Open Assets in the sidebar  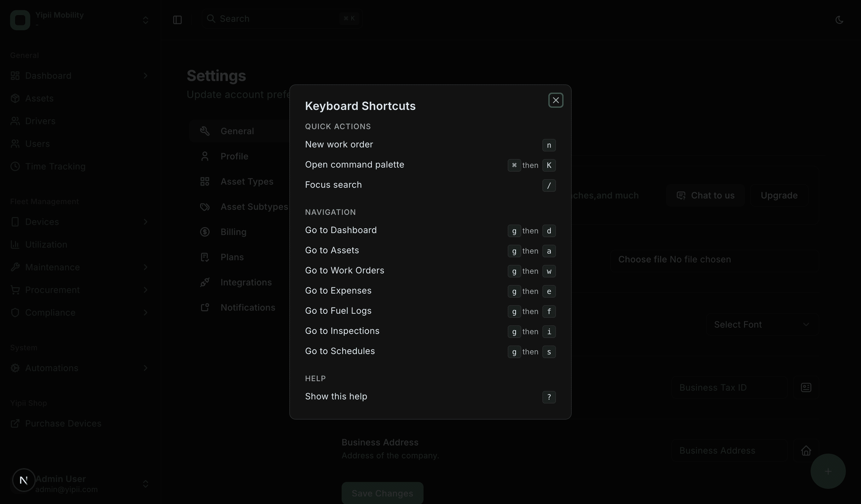point(80,98)
